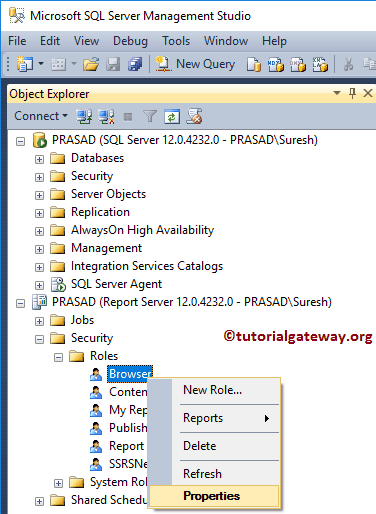This screenshot has height=514, width=376.
Task: Select the PRASAD Report Server icon
Action: (39, 302)
